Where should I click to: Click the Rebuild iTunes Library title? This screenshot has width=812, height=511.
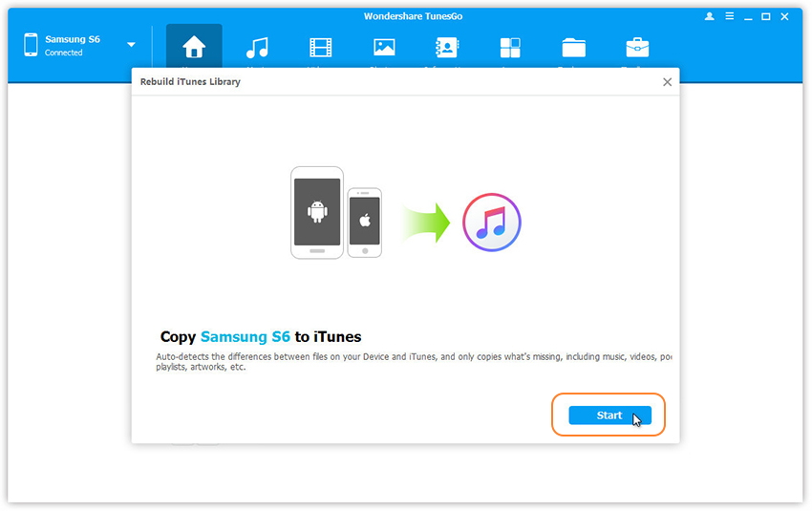(190, 82)
